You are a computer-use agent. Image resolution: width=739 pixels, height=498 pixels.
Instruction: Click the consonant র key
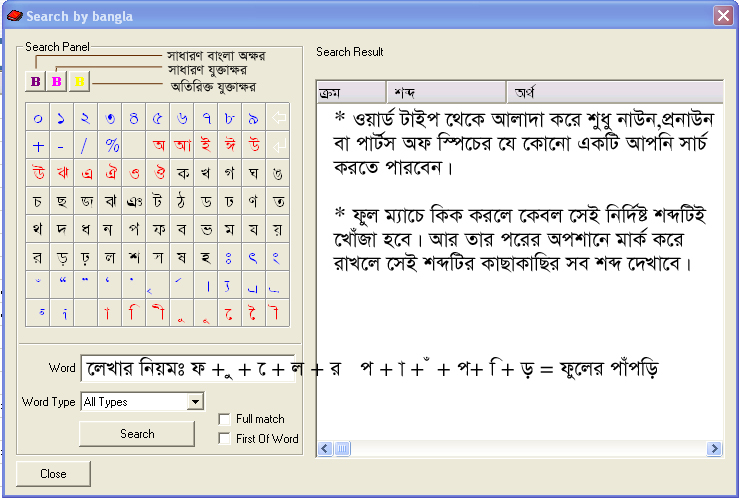(x=38, y=257)
